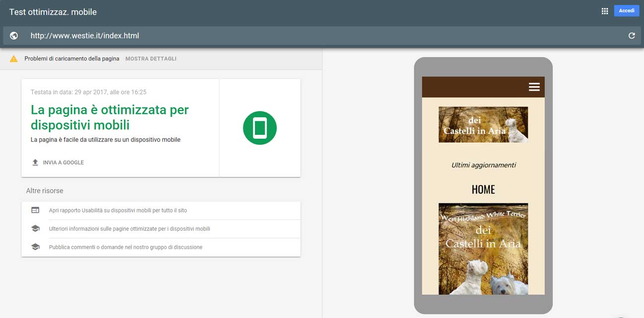The width and height of the screenshot is (644, 318).
Task: Click graduation cap icon for Pubblica commenti
Action: click(x=35, y=247)
